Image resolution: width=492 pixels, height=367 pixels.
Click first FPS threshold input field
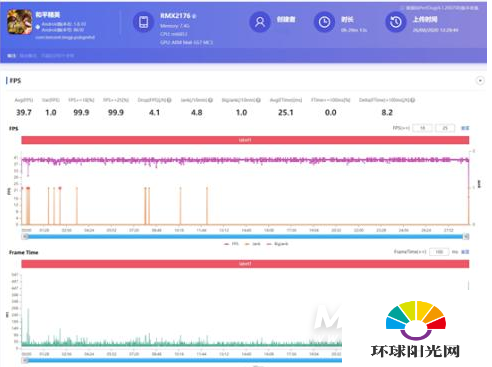point(422,128)
